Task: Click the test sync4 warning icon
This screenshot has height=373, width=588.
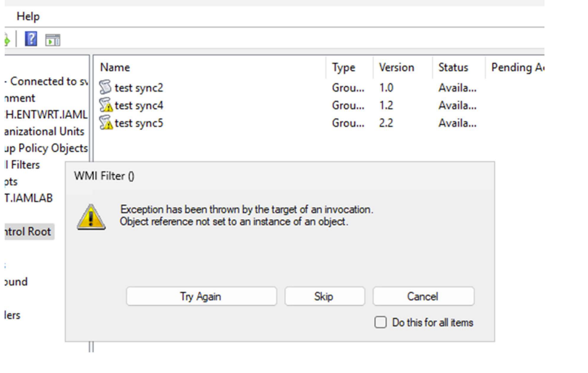Action: tap(106, 106)
